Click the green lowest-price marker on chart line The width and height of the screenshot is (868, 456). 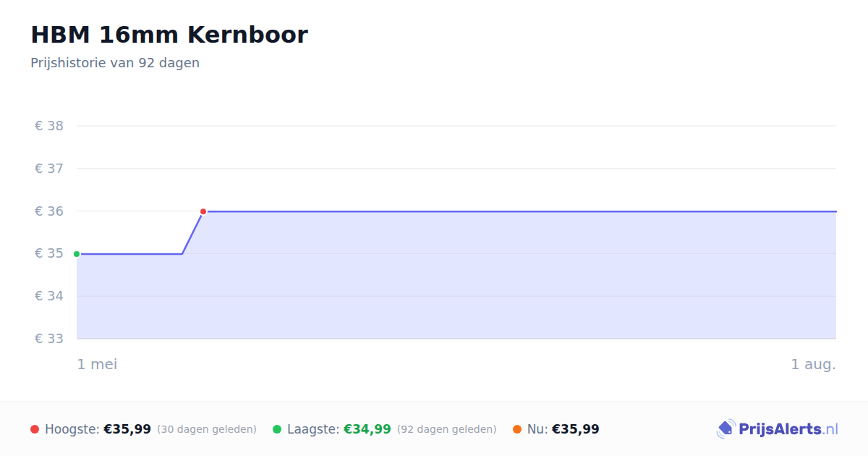(77, 254)
